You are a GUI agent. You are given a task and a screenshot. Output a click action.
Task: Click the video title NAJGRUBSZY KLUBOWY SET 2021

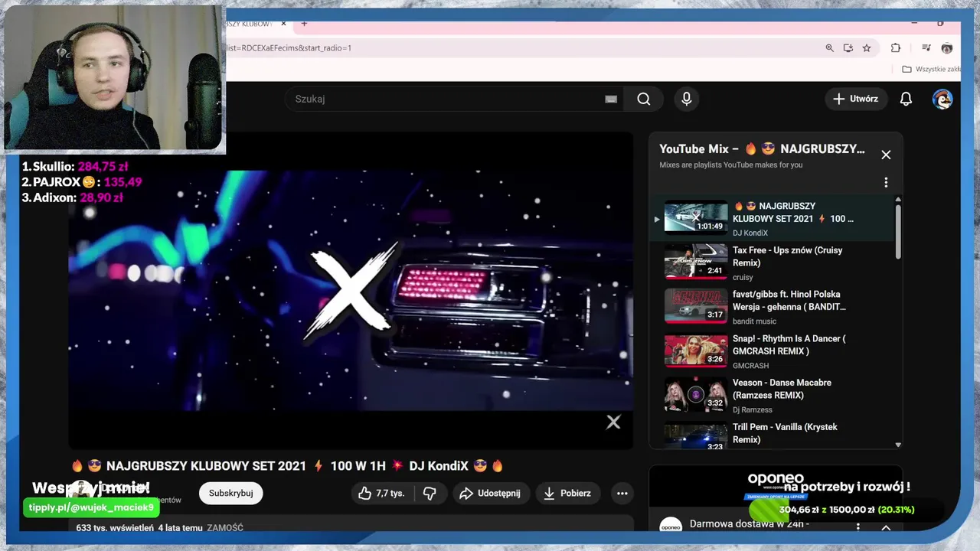pos(287,465)
